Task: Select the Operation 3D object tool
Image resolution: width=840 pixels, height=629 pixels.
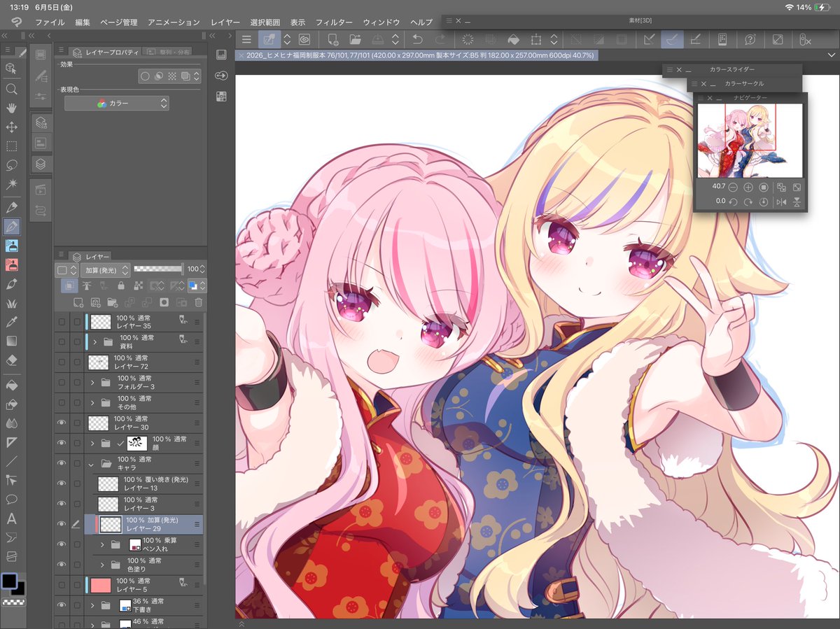Action: pos(12,69)
